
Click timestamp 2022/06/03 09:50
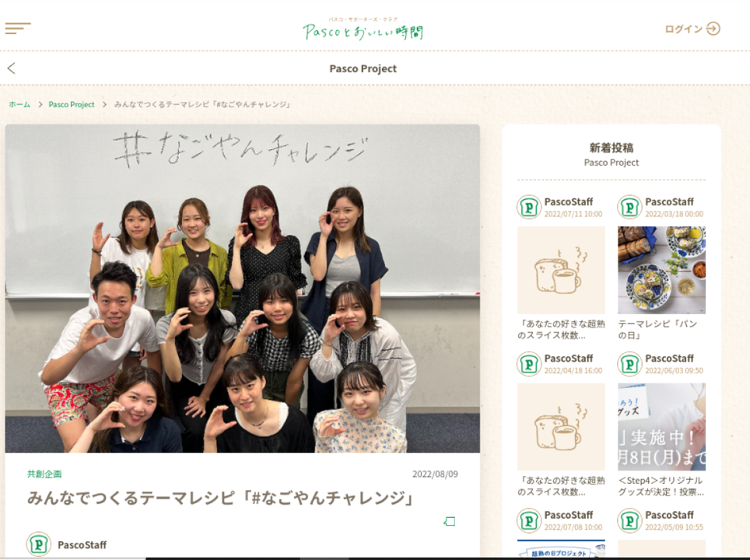pos(674,371)
